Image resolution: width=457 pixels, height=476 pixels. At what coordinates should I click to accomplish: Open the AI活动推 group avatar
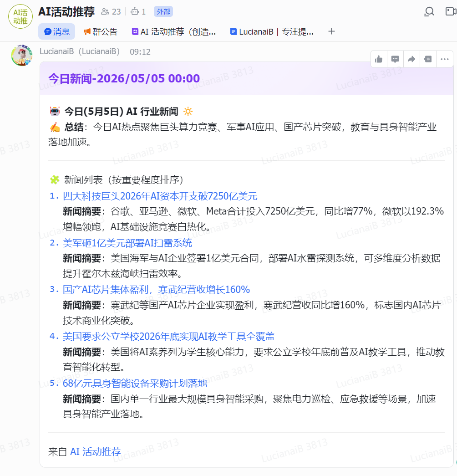tap(20, 16)
